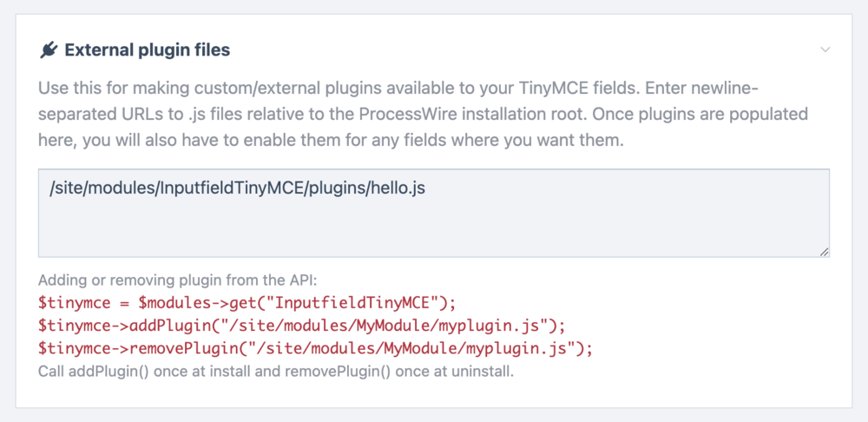Click the External plugin files heading
Screen dimensions: 868x422
click(148, 50)
